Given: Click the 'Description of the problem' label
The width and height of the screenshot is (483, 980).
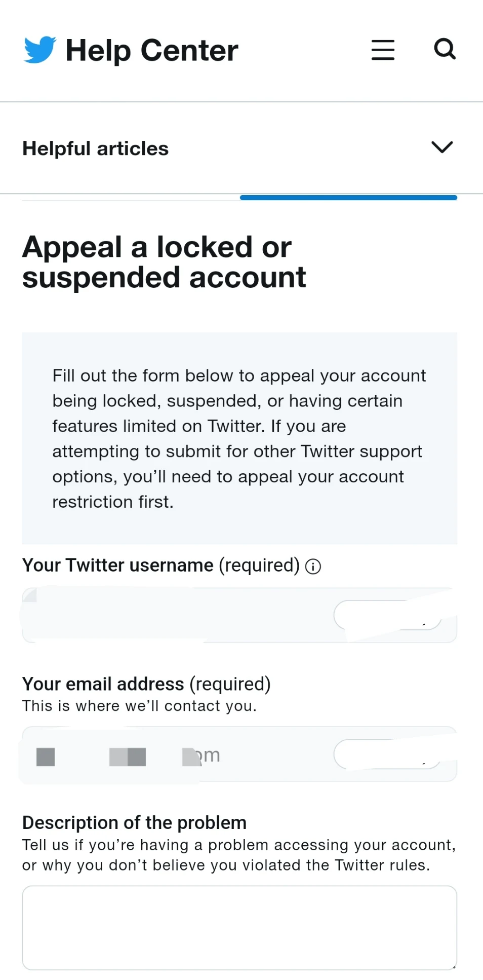Looking at the screenshot, I should (x=134, y=822).
